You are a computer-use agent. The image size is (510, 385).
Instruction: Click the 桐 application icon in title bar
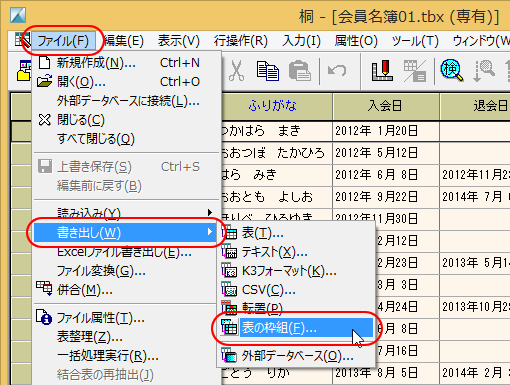pyautogui.click(x=18, y=15)
